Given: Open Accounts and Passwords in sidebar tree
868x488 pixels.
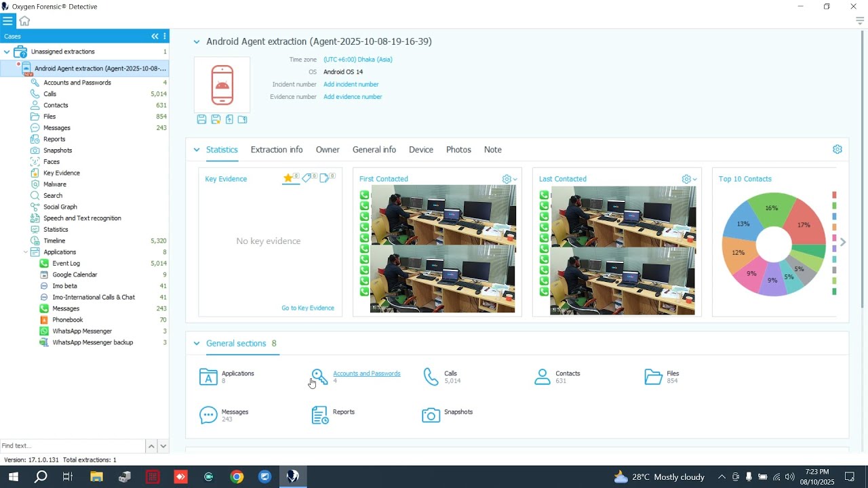Looking at the screenshot, I should [x=77, y=83].
